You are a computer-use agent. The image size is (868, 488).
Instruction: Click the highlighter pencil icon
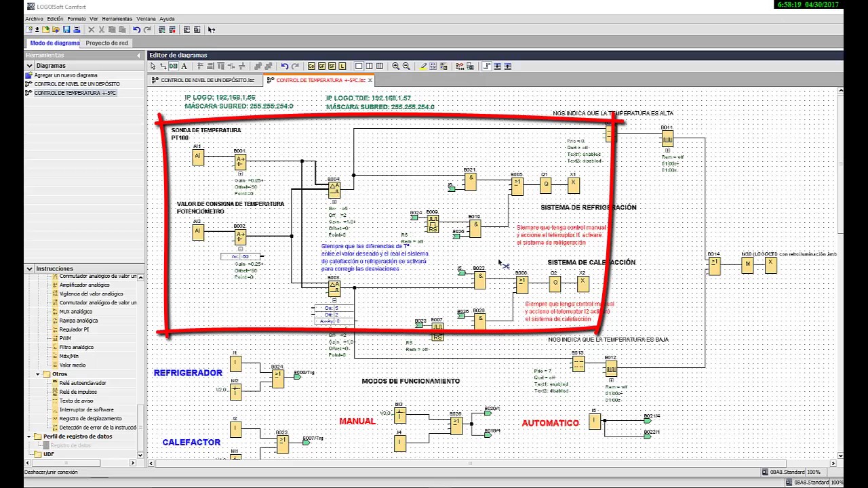coord(423,66)
